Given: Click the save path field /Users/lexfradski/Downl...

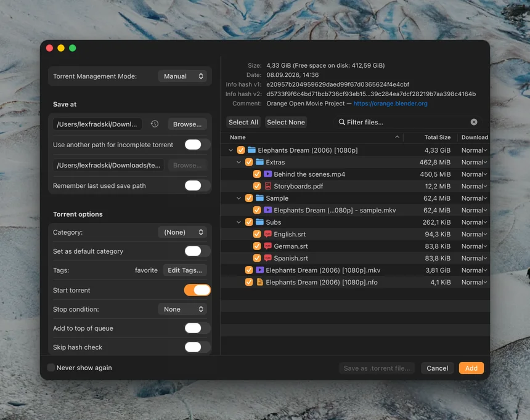Looking at the screenshot, I should click(x=97, y=124).
